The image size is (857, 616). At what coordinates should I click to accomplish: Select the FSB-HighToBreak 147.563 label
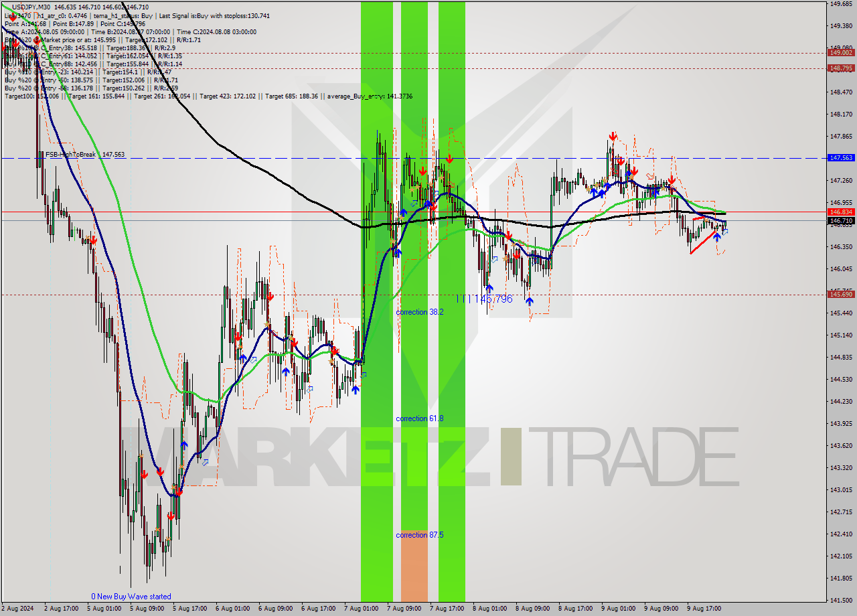click(85, 155)
